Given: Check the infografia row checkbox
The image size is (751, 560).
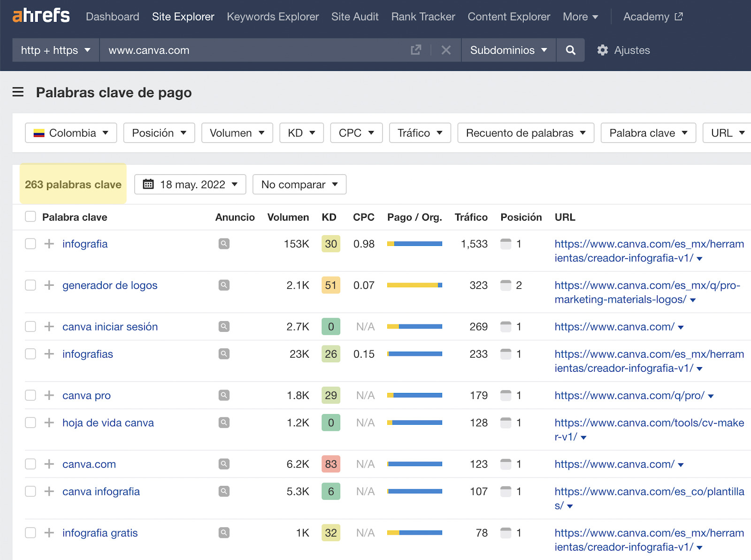Looking at the screenshot, I should click(x=31, y=244).
